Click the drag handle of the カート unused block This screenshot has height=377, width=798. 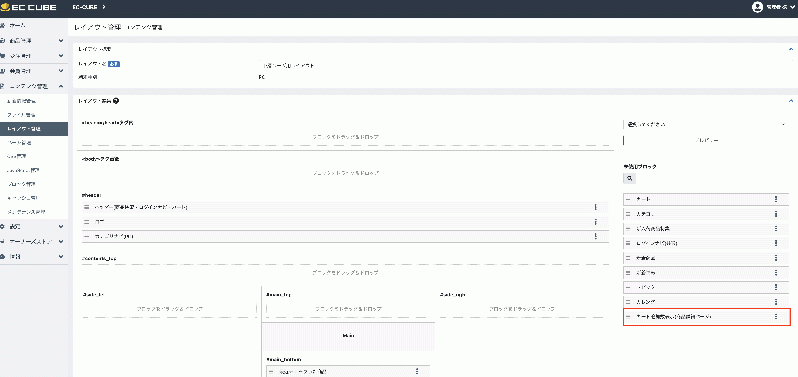tap(628, 199)
